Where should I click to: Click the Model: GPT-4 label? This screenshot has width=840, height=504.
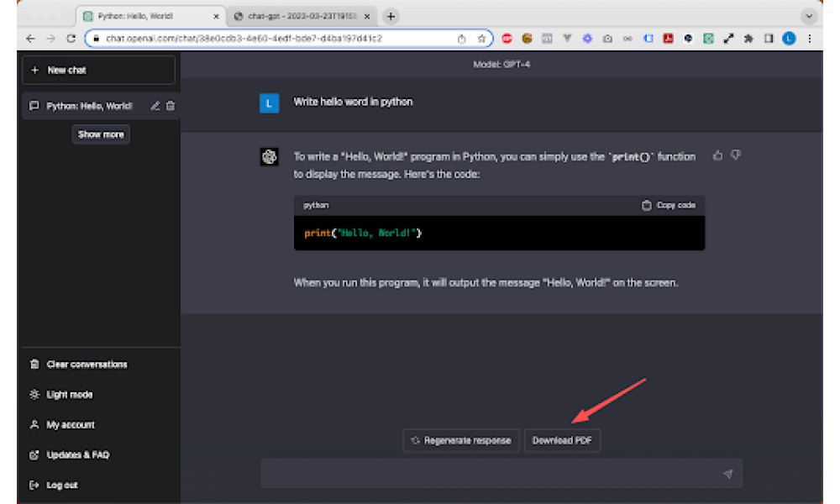click(x=501, y=65)
